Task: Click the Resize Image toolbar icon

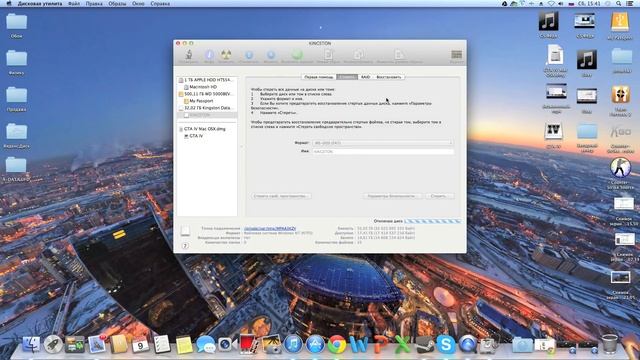Action: click(x=399, y=55)
